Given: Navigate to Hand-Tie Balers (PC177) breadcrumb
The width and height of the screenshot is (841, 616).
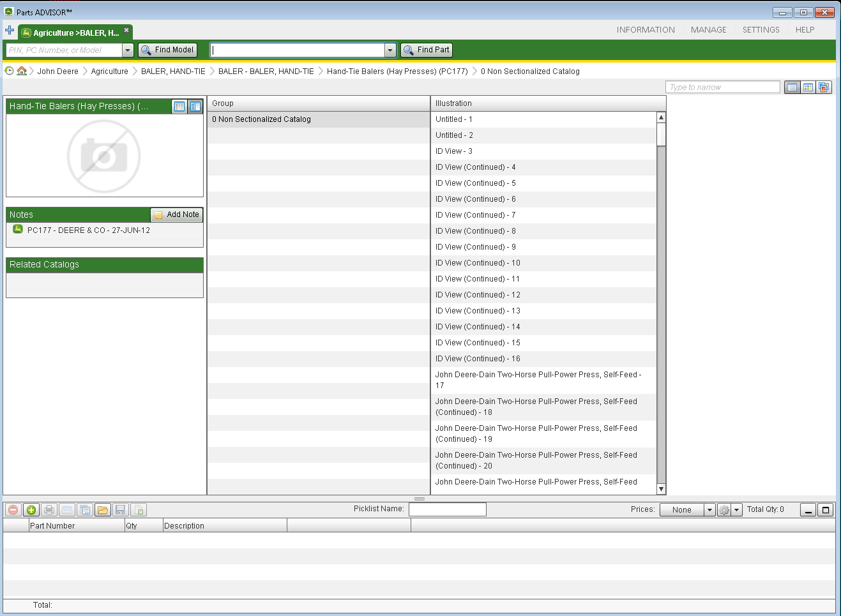Looking at the screenshot, I should 397,71.
